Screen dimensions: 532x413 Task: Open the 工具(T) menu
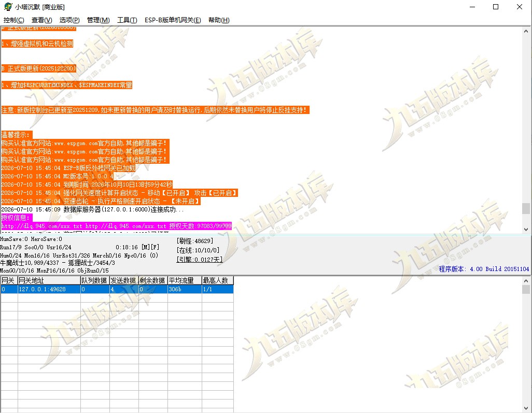click(127, 20)
